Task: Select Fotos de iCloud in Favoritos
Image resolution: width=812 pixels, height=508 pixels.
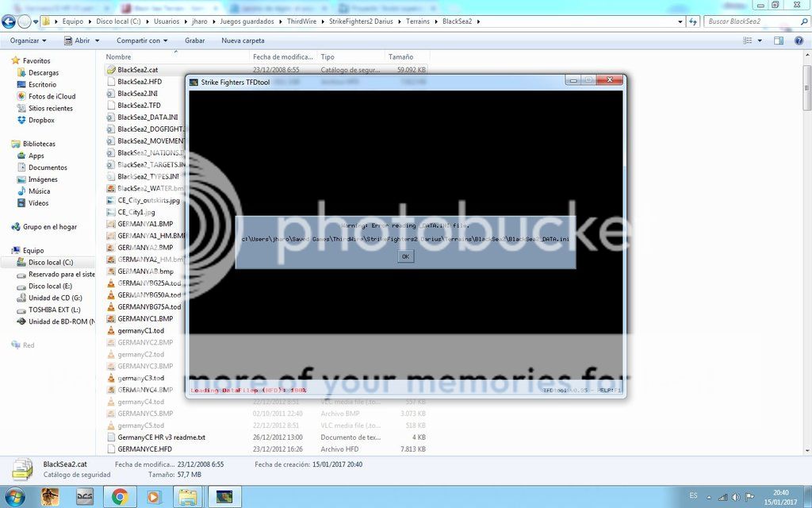Action: tap(52, 96)
